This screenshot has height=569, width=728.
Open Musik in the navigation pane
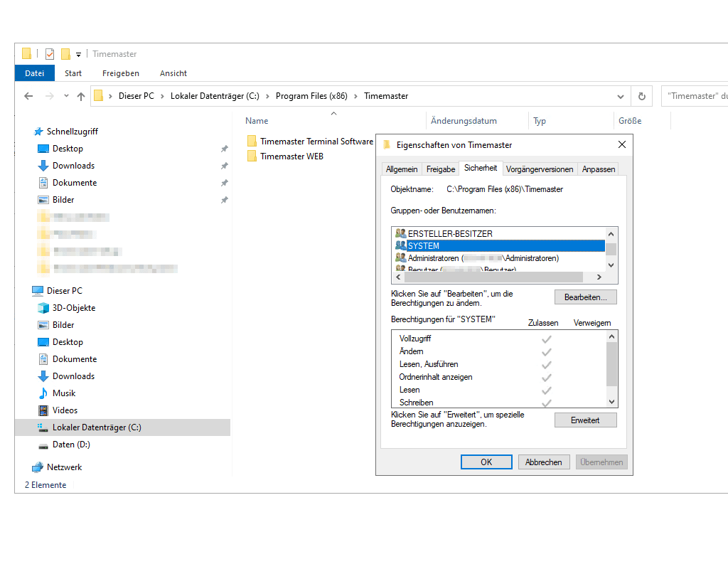click(x=63, y=393)
